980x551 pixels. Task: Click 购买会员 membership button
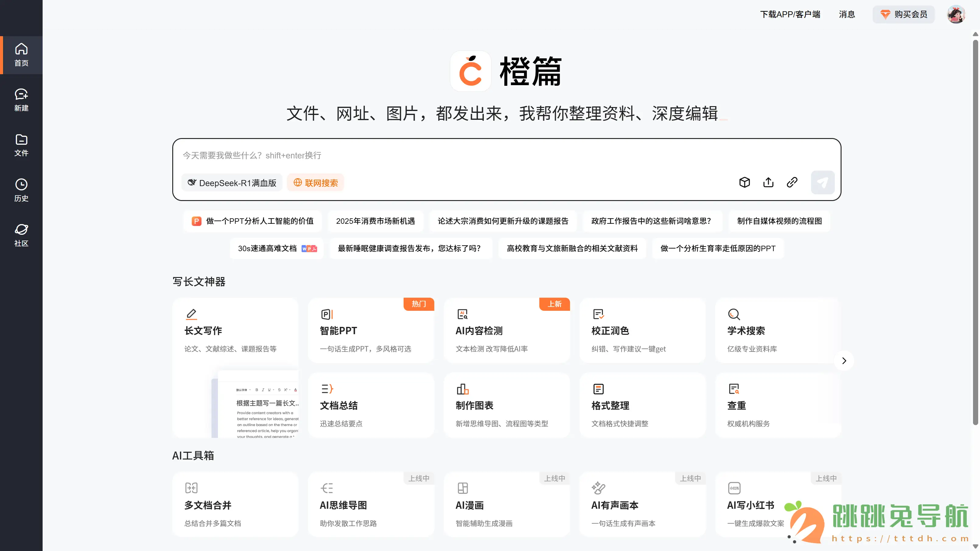[x=904, y=14]
